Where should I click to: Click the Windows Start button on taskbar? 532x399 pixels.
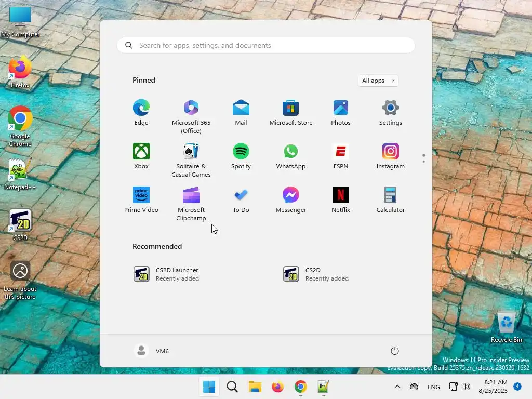209,387
